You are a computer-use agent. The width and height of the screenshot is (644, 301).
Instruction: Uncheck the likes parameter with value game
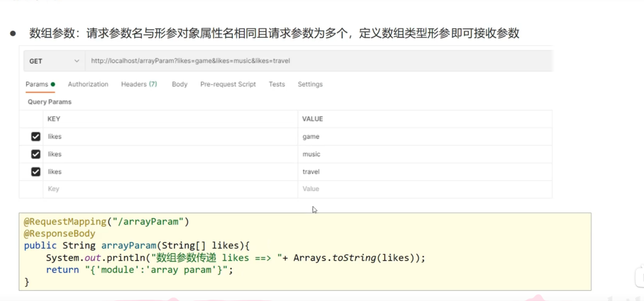[36, 136]
